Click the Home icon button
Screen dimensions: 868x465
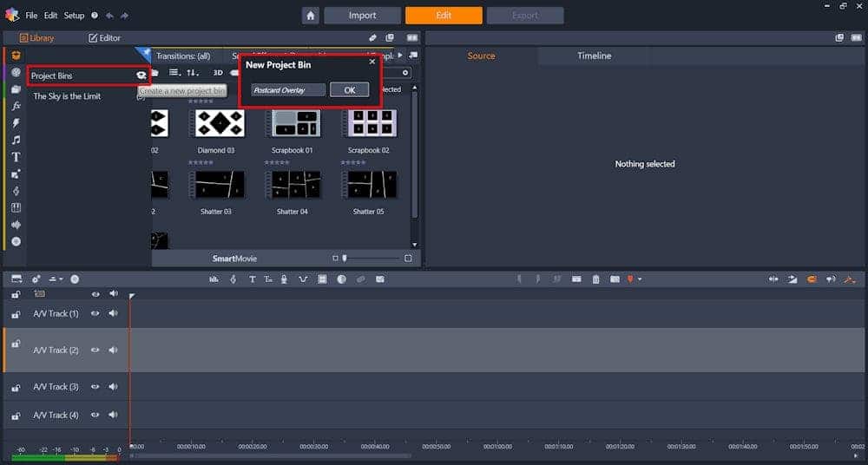(x=310, y=16)
